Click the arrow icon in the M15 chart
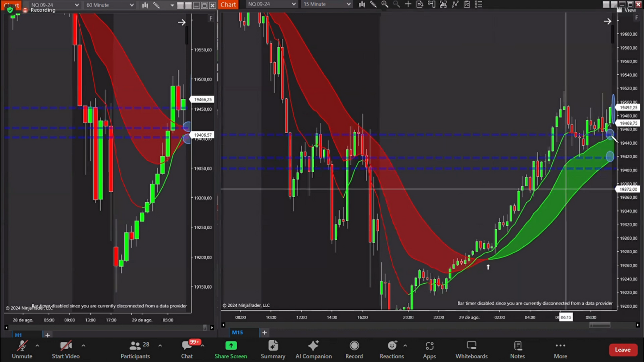The image size is (644, 362). pyautogui.click(x=607, y=21)
